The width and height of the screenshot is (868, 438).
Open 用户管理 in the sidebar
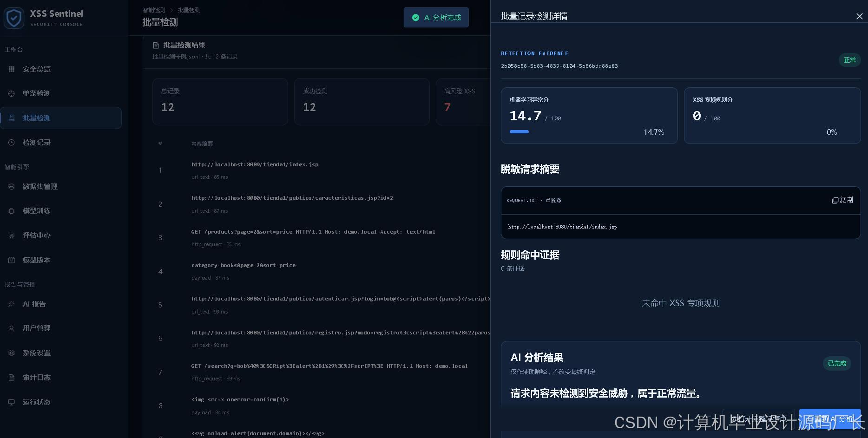pyautogui.click(x=61, y=328)
